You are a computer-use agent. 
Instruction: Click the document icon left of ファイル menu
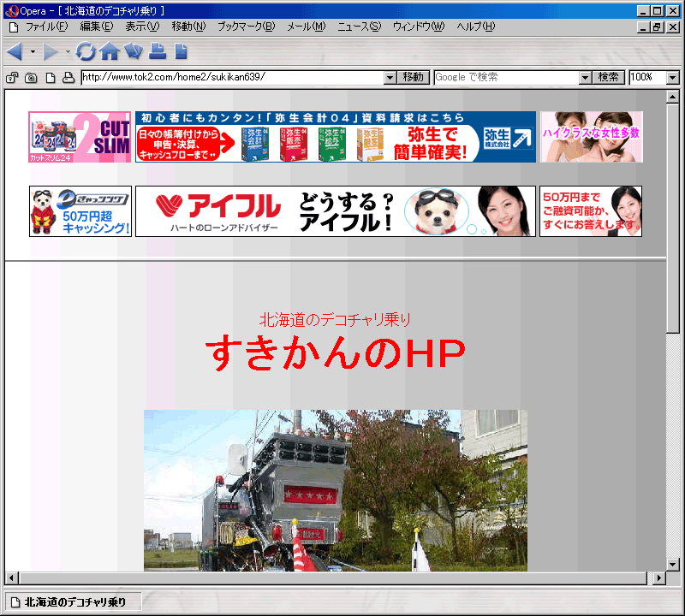(x=14, y=27)
